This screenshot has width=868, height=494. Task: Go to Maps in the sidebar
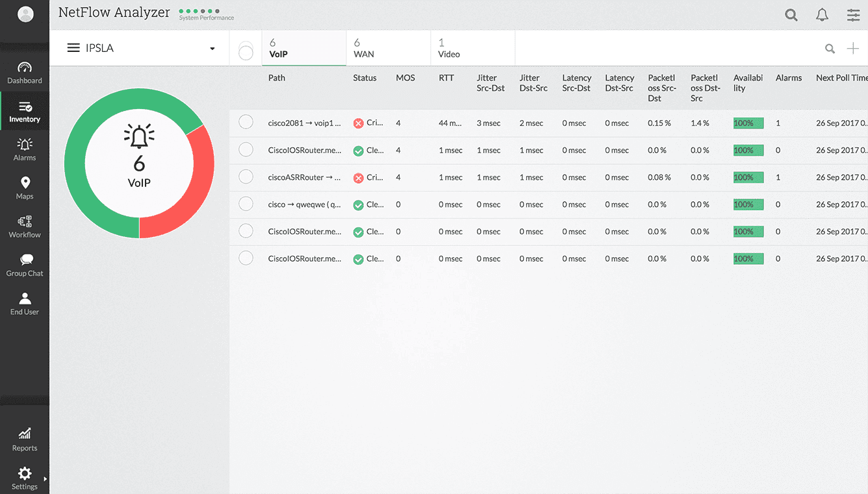(25, 188)
